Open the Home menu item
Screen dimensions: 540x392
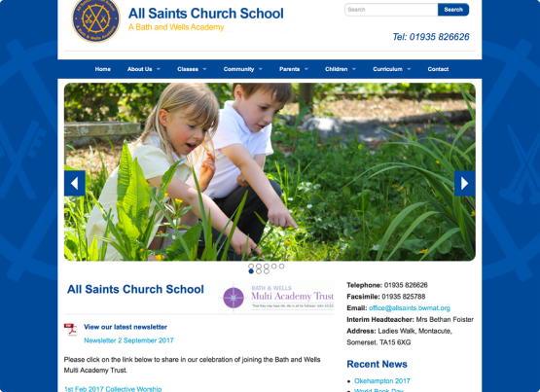pyautogui.click(x=102, y=69)
